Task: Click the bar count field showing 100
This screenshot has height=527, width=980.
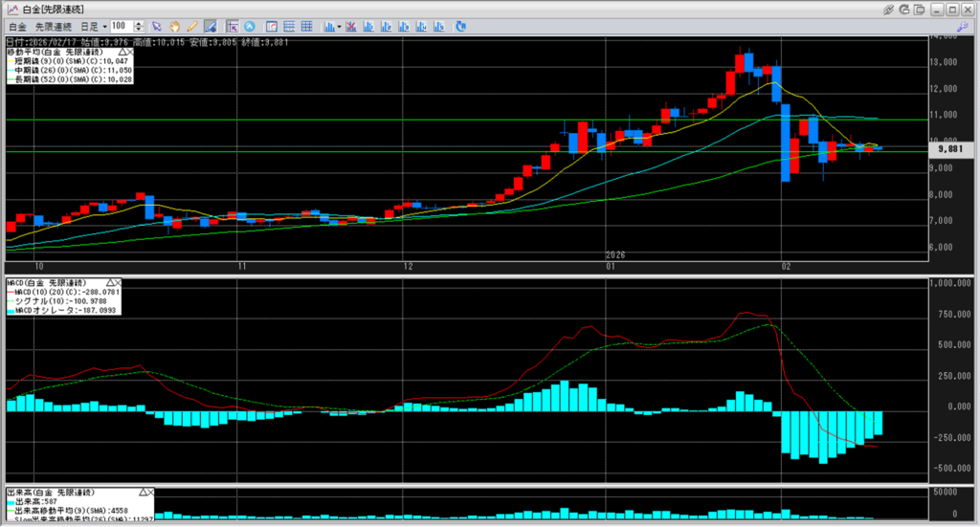Action: point(121,26)
